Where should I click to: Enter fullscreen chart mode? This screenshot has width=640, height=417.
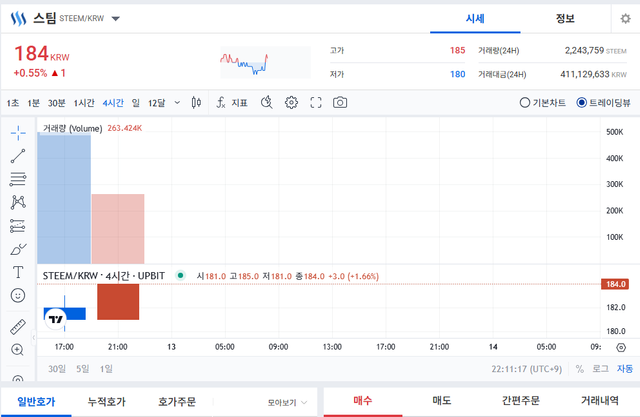point(316,102)
